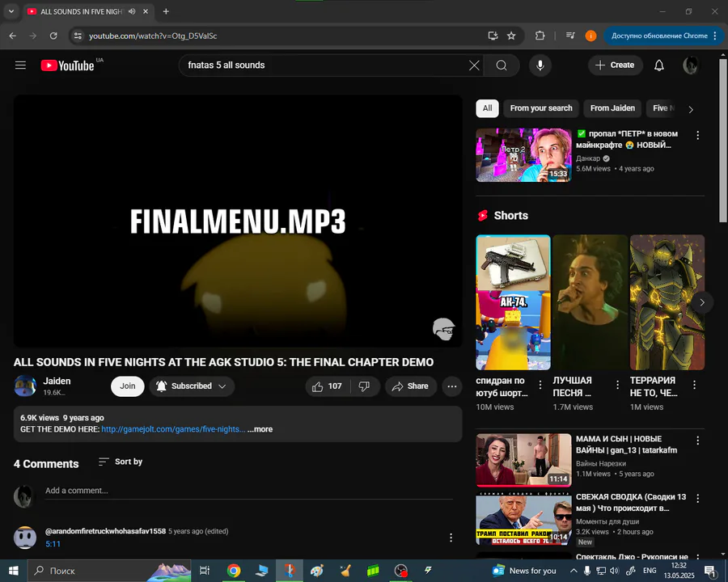Screen dimensions: 728x582
Task: Open the notifications bell
Action: [658, 65]
